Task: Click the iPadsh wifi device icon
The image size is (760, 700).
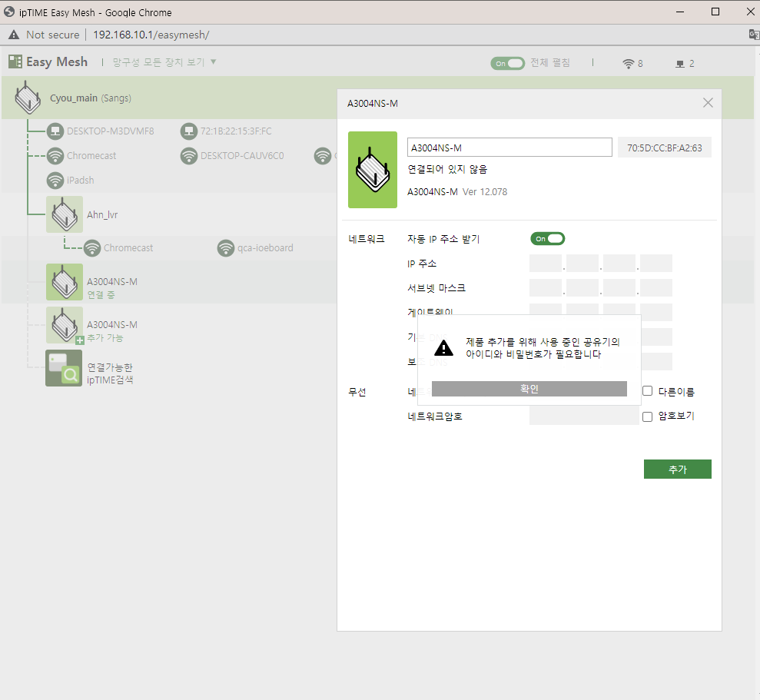Action: (x=55, y=181)
